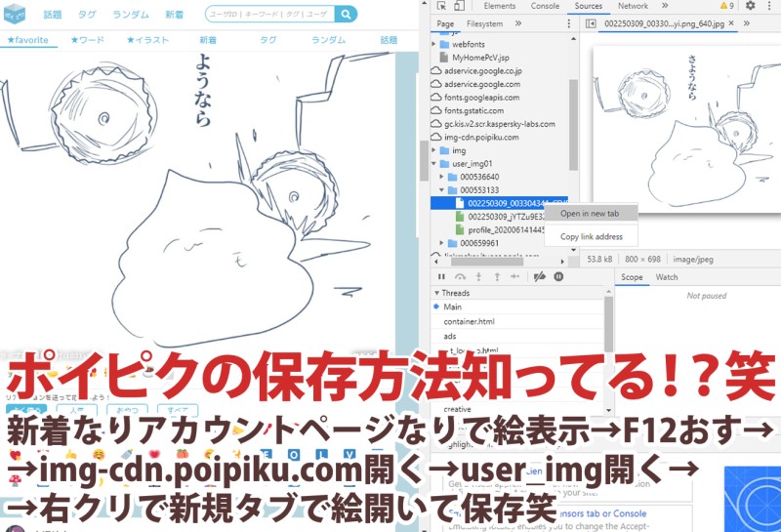Viewport: 781px width, 532px height.
Task: Click the Poipiku site logo
Action: pyautogui.click(x=14, y=14)
